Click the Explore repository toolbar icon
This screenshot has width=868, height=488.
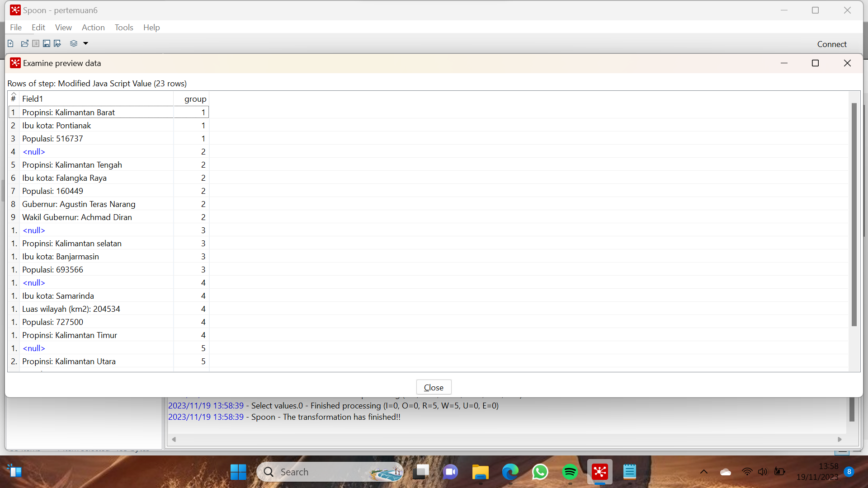coord(36,43)
